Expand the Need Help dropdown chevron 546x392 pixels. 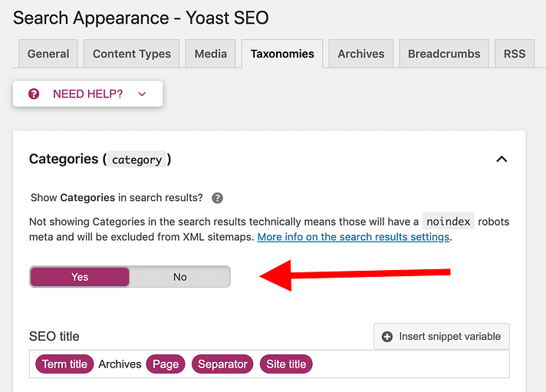142,94
